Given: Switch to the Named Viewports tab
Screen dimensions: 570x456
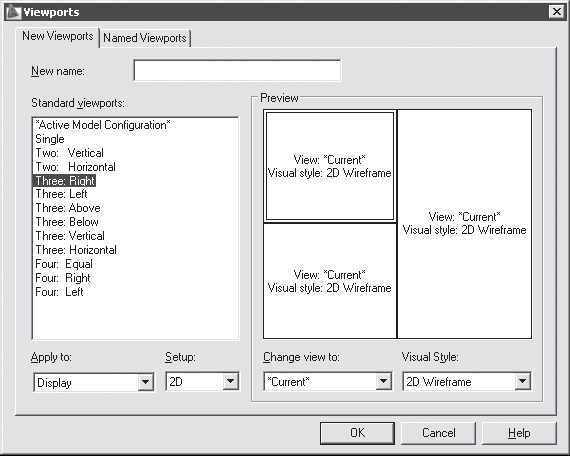Looking at the screenshot, I should (x=145, y=38).
